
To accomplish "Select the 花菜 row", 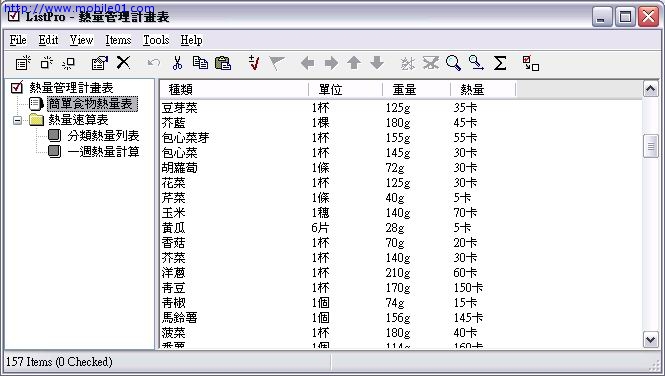I will (x=401, y=183).
